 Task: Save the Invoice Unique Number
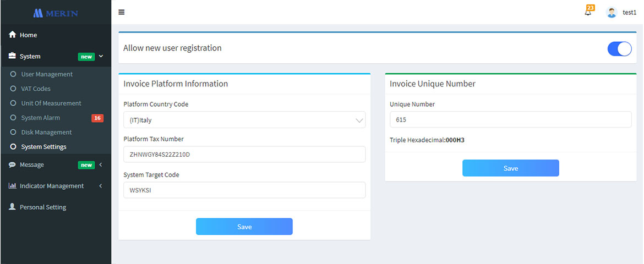coord(510,168)
